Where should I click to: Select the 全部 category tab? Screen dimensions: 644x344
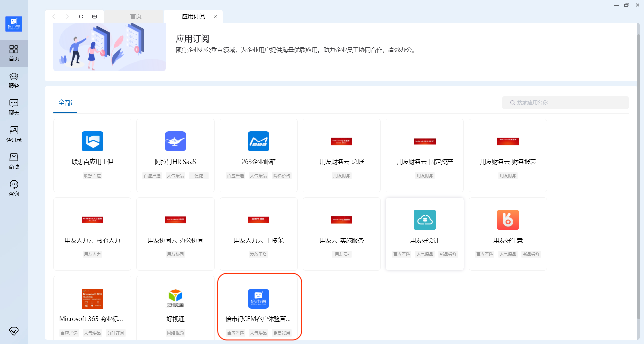tap(65, 103)
